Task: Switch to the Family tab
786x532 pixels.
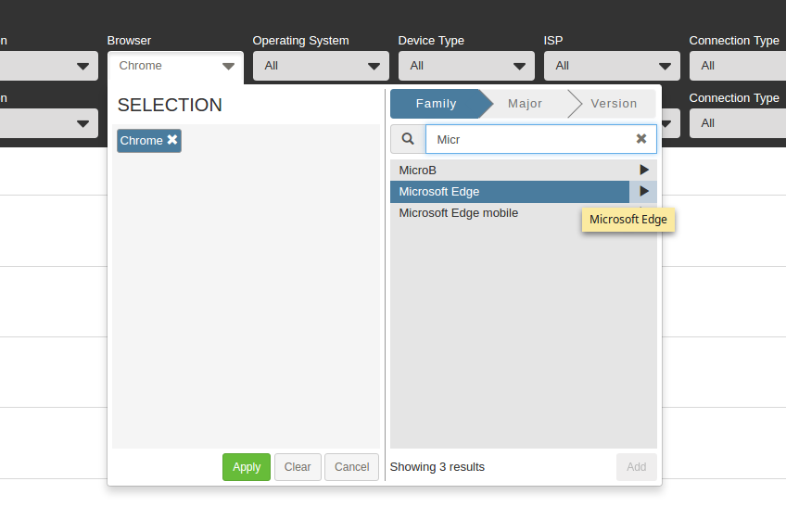Action: tap(436, 103)
